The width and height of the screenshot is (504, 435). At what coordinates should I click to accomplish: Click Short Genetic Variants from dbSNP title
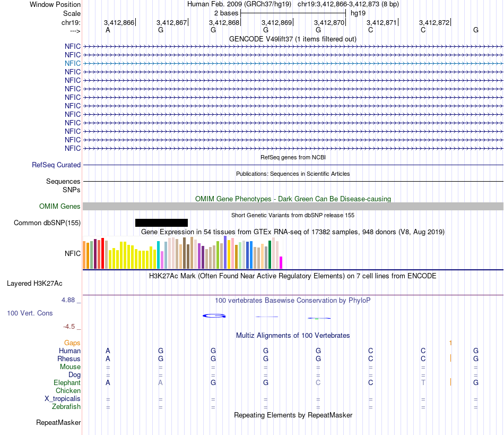(293, 215)
